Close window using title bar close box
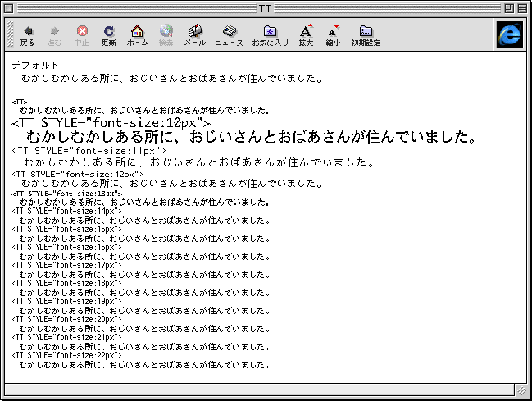 pos(11,8)
